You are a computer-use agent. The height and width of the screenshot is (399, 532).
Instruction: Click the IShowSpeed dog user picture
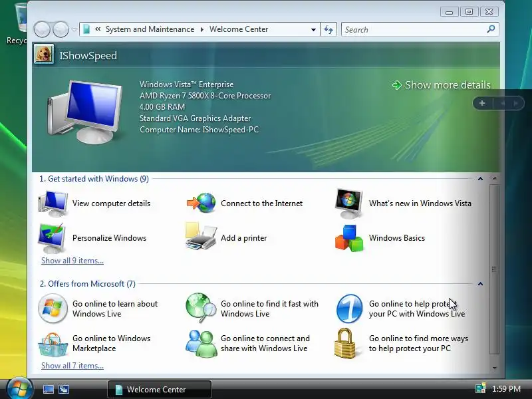coord(44,55)
